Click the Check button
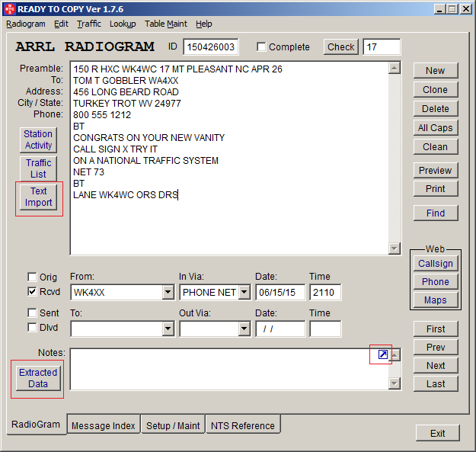 (341, 47)
